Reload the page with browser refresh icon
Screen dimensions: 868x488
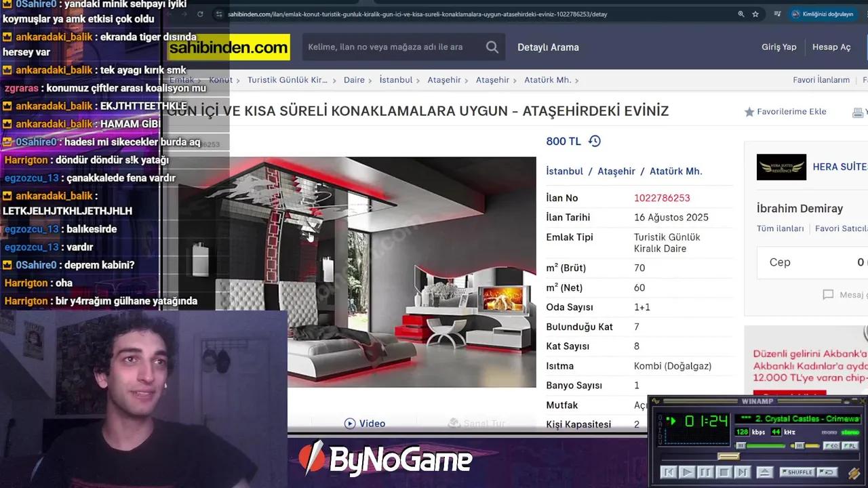(x=200, y=14)
